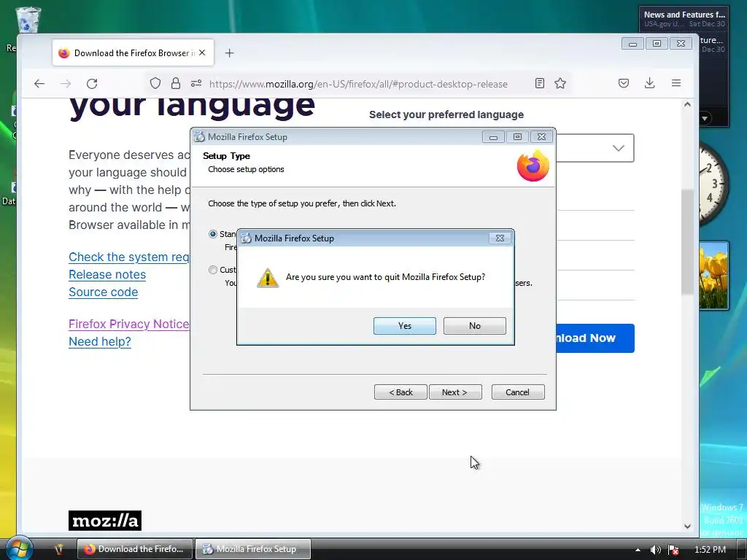Open the Source code link
The width and height of the screenshot is (747, 560).
click(104, 292)
